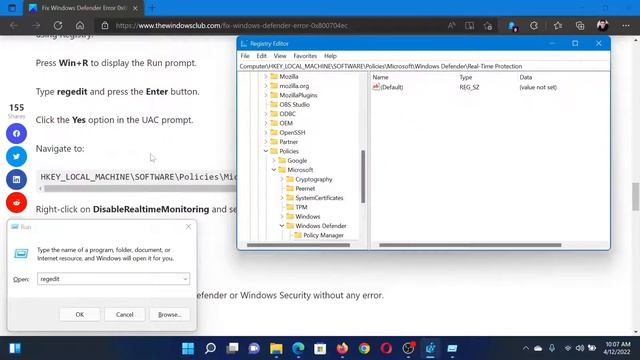Open the Run dialog's Open dropdown arrow
640x360 pixels.
185,279
